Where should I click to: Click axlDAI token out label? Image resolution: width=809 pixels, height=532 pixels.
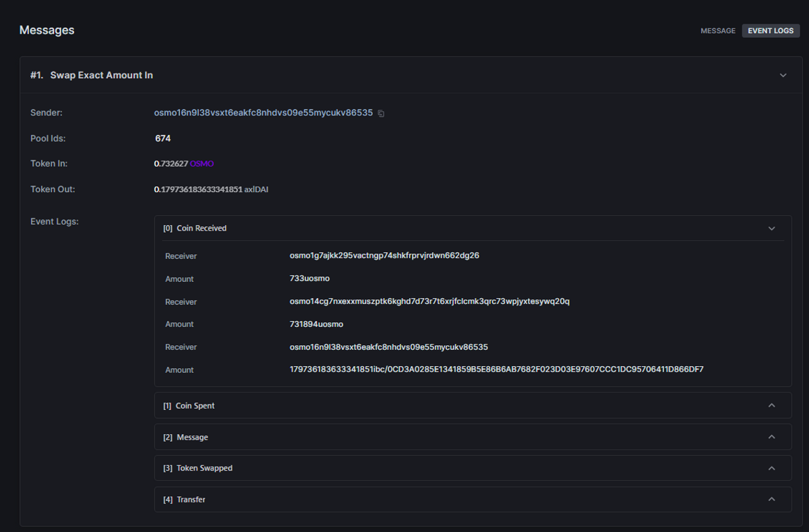tap(257, 189)
